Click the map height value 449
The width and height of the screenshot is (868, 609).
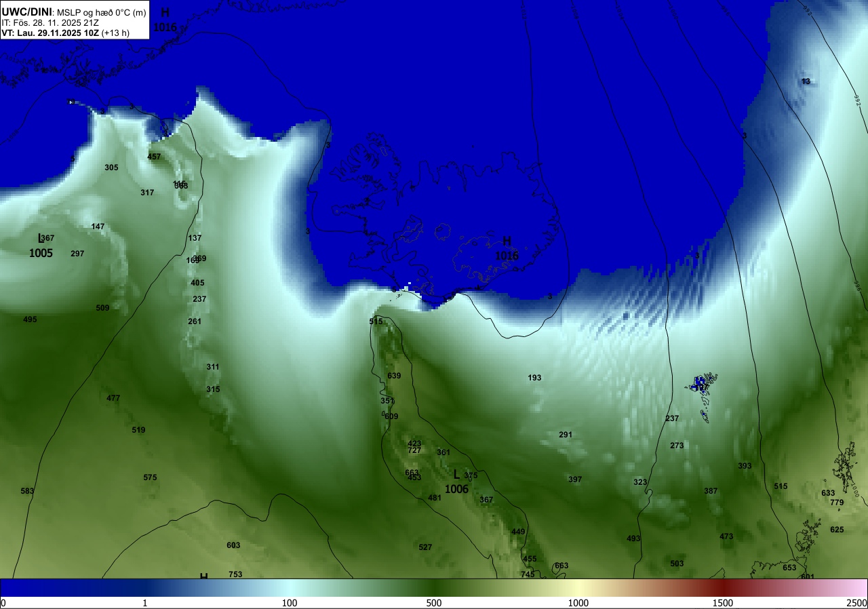[x=518, y=532]
